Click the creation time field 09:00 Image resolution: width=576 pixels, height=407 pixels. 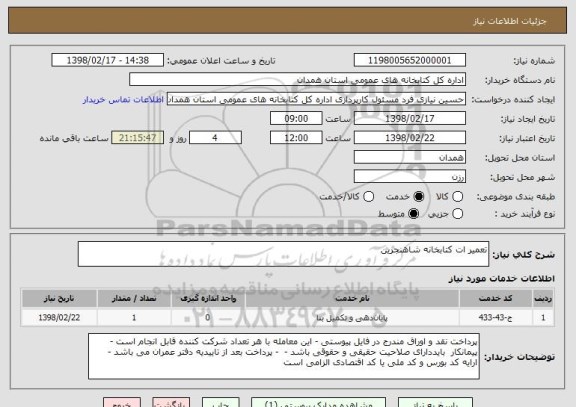tap(296, 119)
